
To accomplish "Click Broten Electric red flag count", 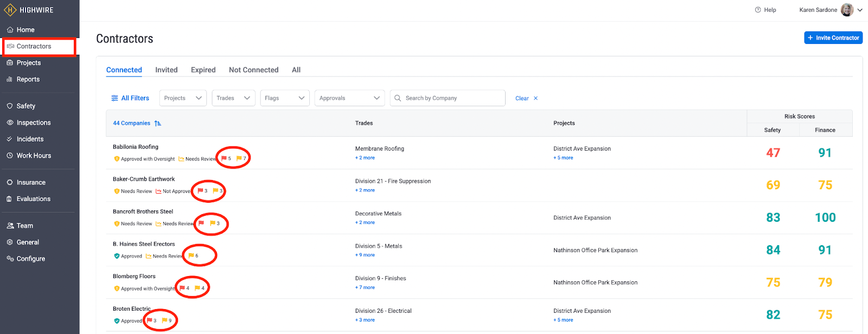I will [x=151, y=320].
